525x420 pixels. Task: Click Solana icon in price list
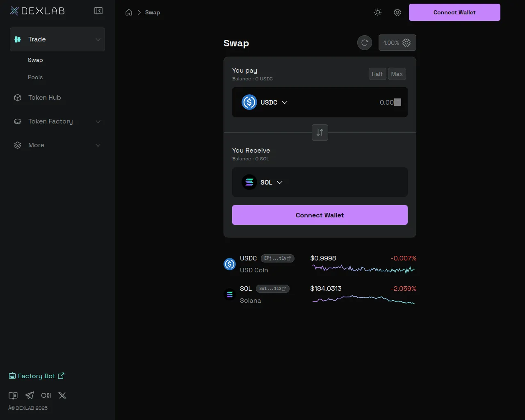pyautogui.click(x=230, y=294)
